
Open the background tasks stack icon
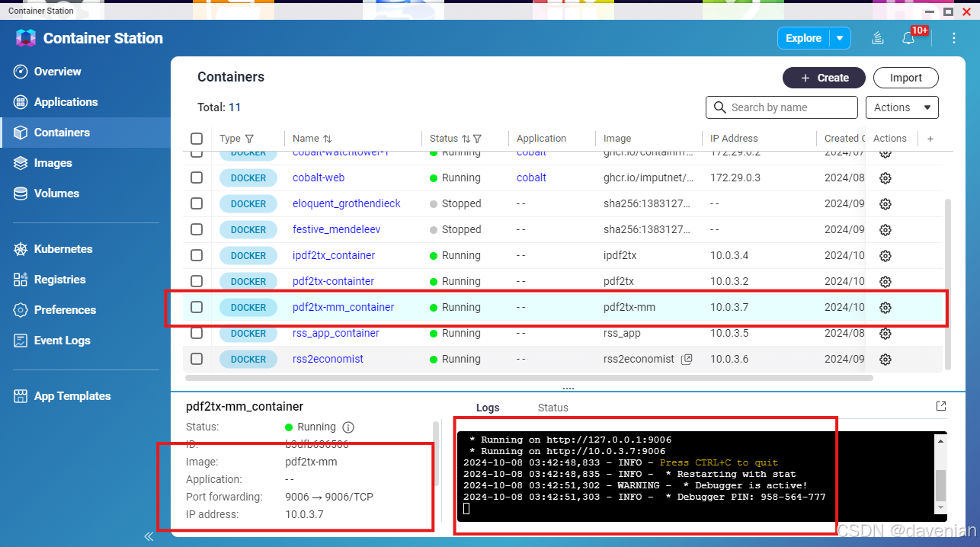click(x=878, y=38)
